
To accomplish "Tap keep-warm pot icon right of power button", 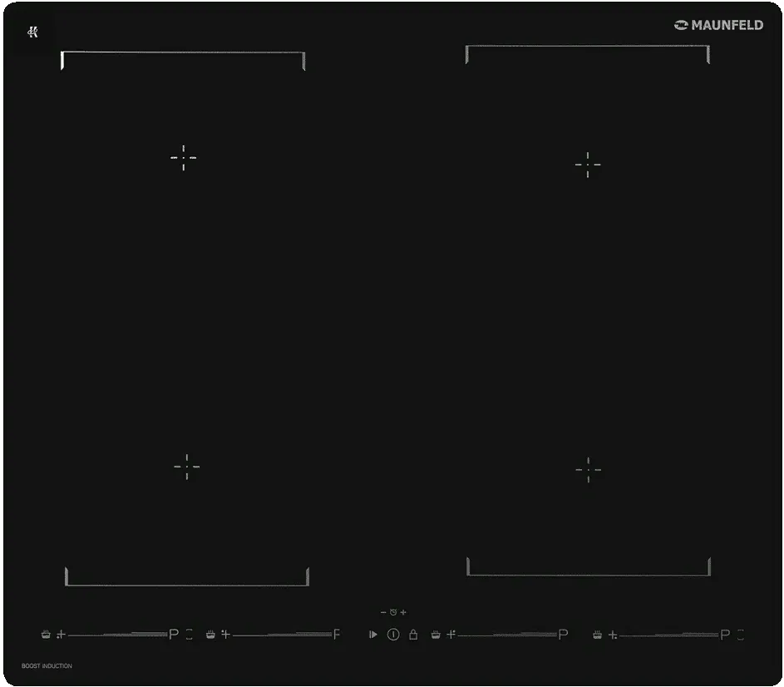I will (x=436, y=635).
